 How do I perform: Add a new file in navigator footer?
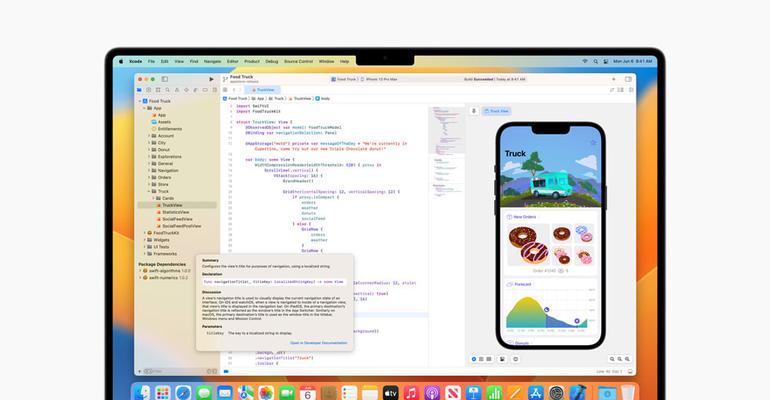click(140, 372)
